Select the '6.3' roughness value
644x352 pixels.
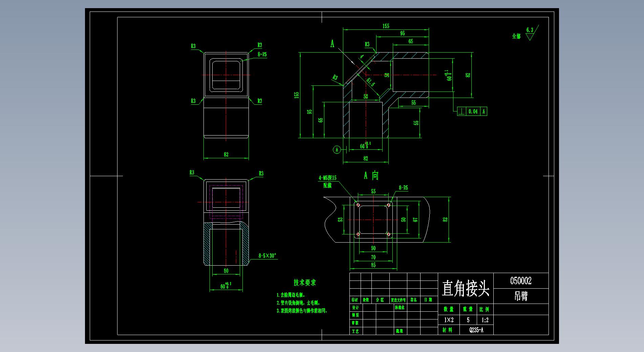[x=530, y=30]
